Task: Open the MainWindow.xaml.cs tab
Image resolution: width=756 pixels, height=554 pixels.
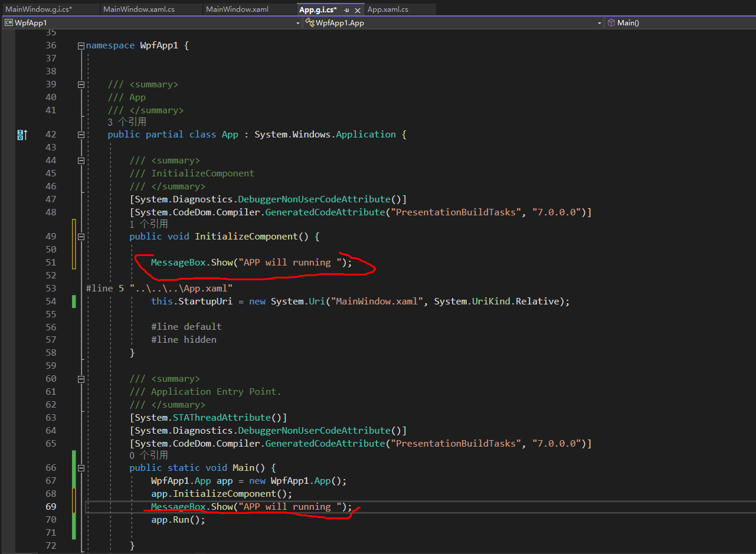Action: tap(139, 9)
